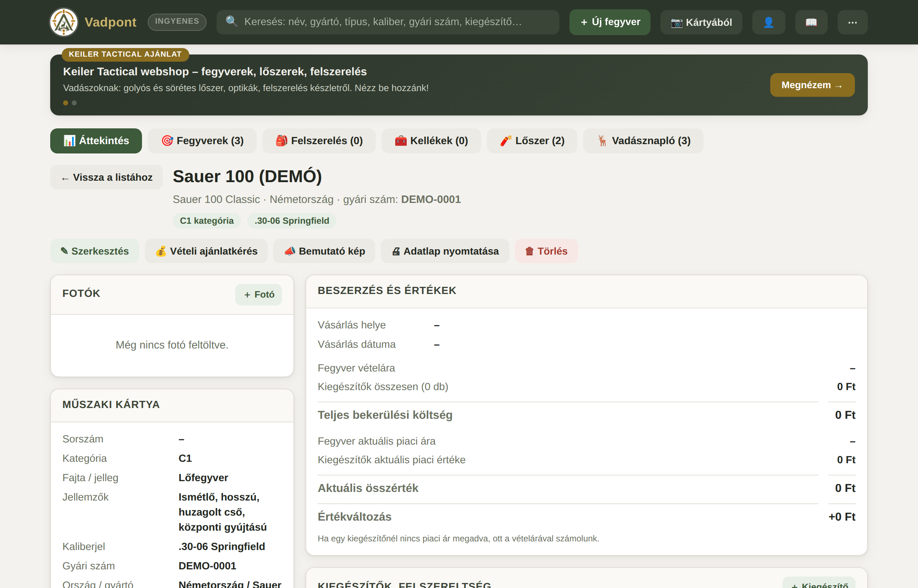Click the money bag icon
The image size is (918, 588).
[161, 251]
